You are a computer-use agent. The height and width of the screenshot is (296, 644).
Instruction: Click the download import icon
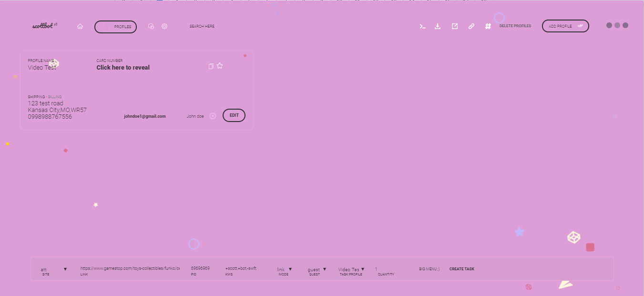click(x=438, y=27)
